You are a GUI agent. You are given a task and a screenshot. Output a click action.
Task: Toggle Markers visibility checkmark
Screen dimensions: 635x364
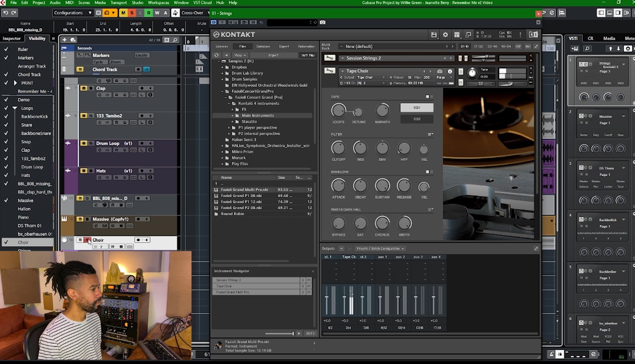6,58
